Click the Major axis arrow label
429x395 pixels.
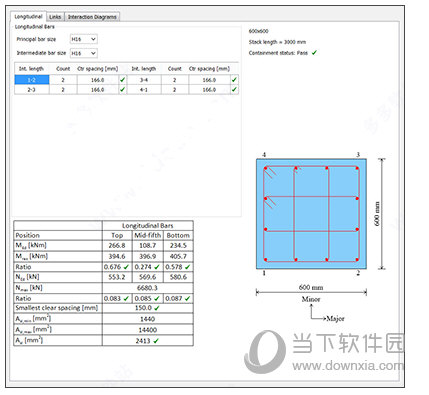click(x=335, y=319)
